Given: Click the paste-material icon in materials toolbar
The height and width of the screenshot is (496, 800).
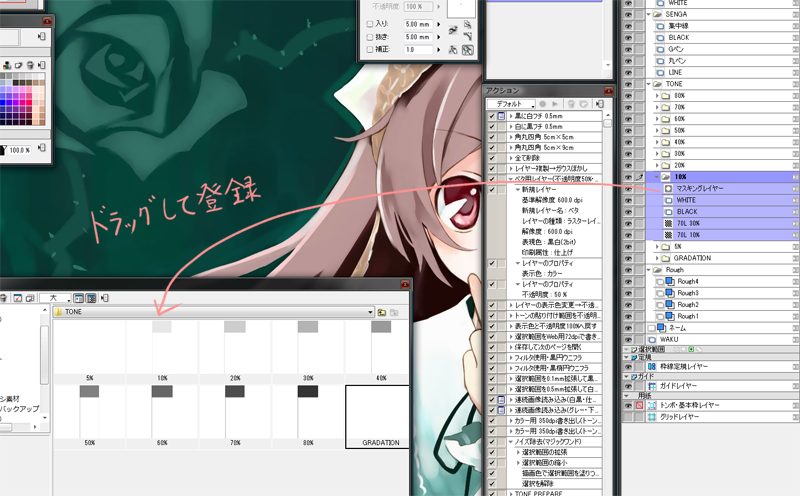Looking at the screenshot, I should click(x=17, y=298).
